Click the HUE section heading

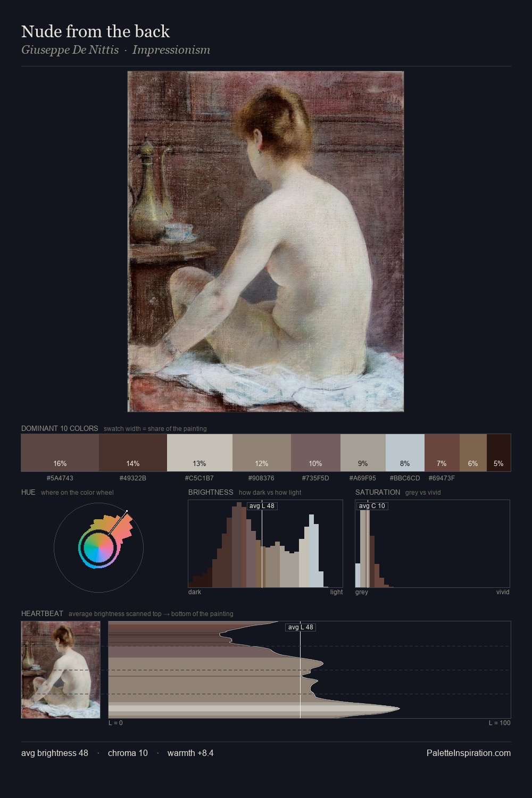[28, 492]
